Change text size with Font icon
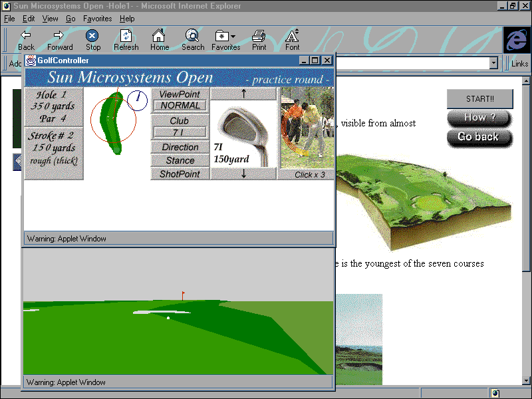532x399 pixels. 292,35
